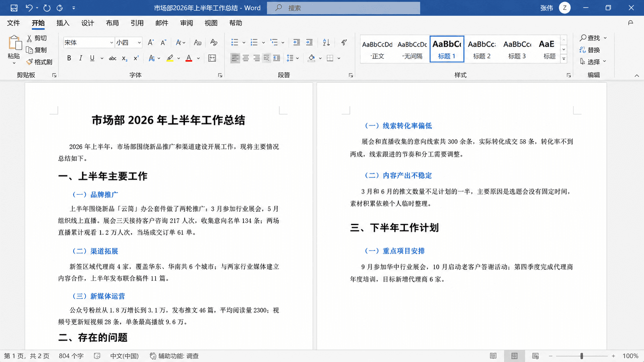Apply the 标题 2 style

(x=482, y=49)
